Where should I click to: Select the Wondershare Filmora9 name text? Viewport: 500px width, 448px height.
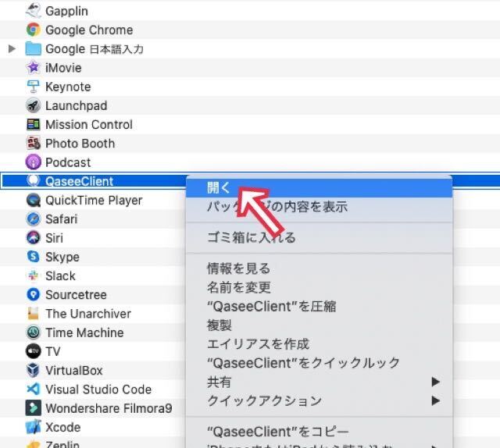(x=109, y=408)
